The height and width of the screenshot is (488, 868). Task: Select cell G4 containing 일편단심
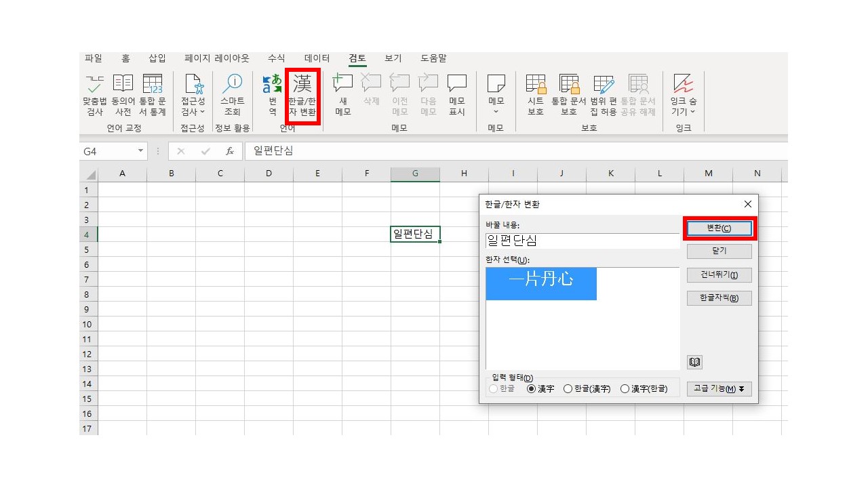[415, 234]
